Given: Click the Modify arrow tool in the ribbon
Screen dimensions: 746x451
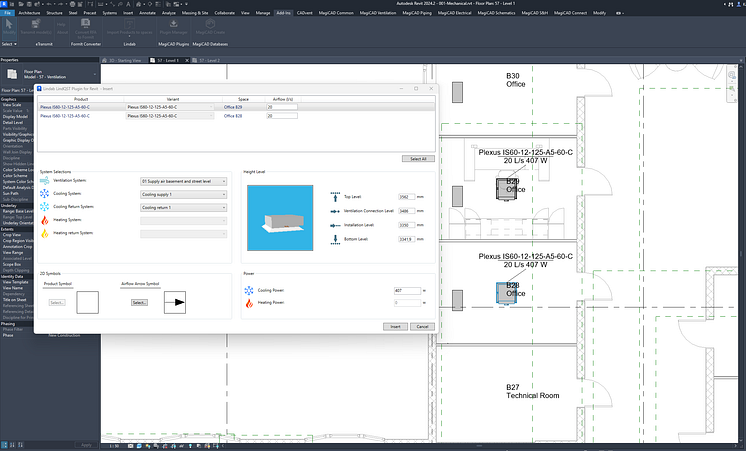Looking at the screenshot, I should coord(9,25).
